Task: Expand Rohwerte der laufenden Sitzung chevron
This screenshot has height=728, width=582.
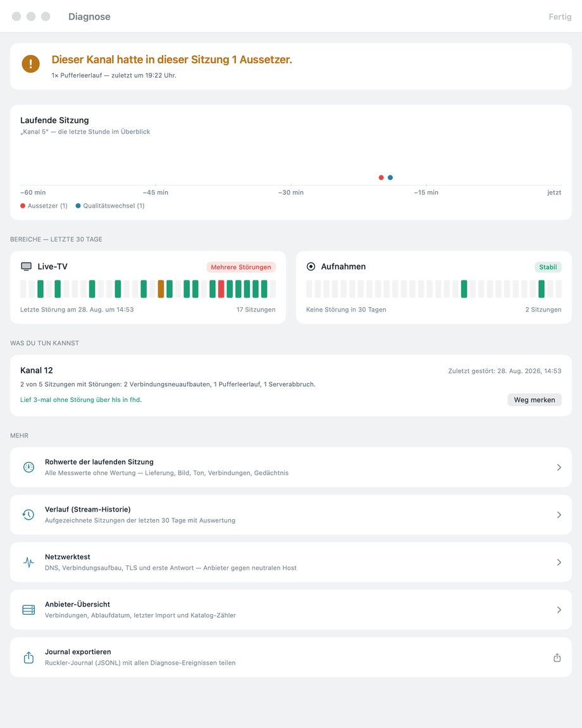Action: click(559, 467)
